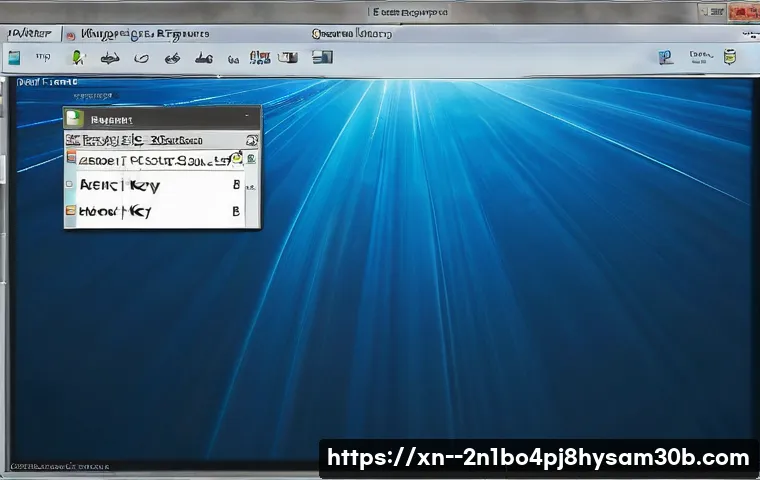Click the blue document icon at toolbar start

[x=14, y=58]
